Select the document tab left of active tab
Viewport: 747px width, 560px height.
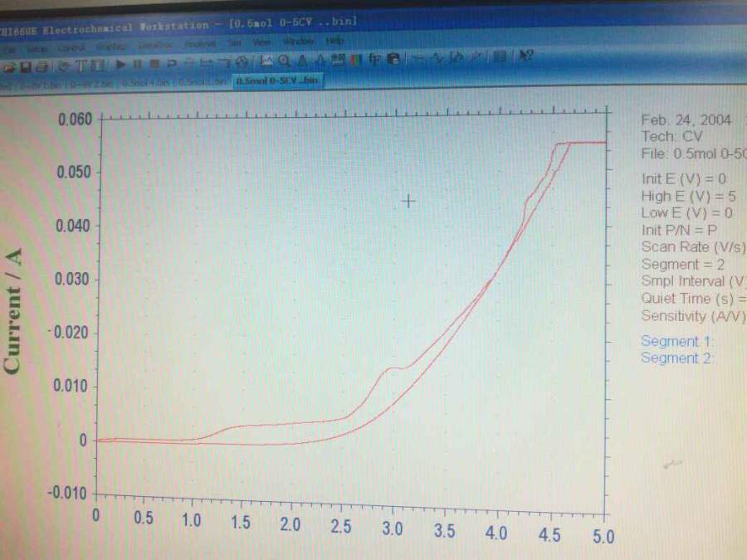point(201,82)
